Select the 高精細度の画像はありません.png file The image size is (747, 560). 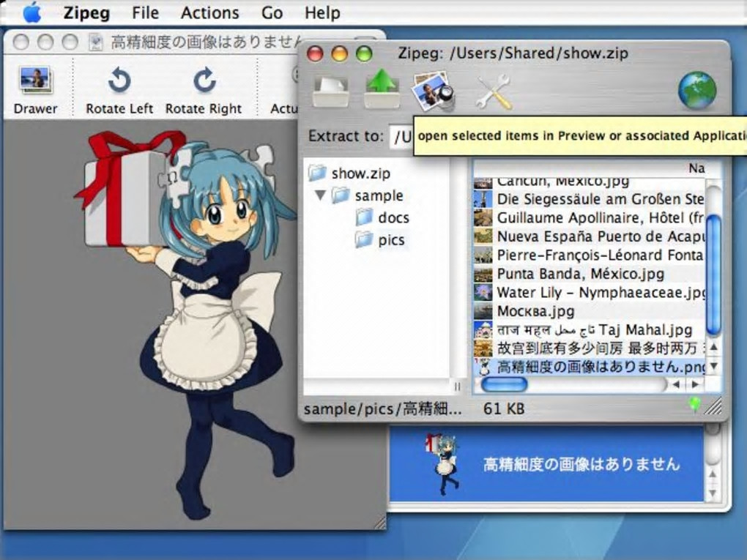pyautogui.click(x=590, y=367)
